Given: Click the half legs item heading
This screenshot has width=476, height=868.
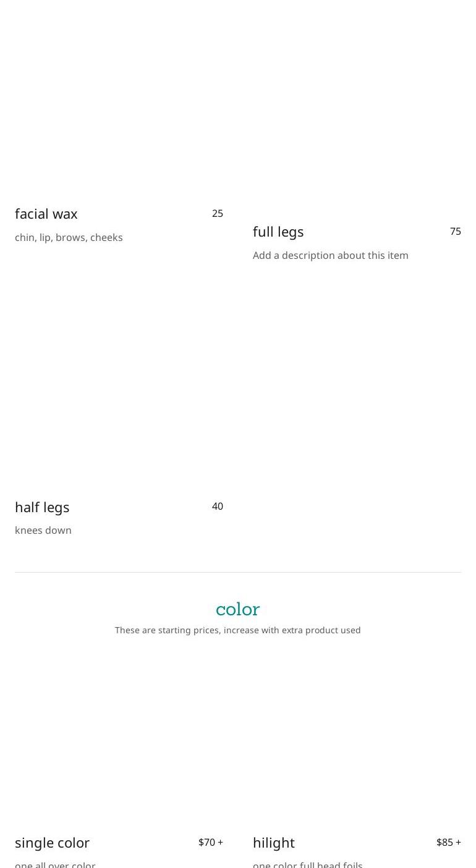Looking at the screenshot, I should pos(42,507).
